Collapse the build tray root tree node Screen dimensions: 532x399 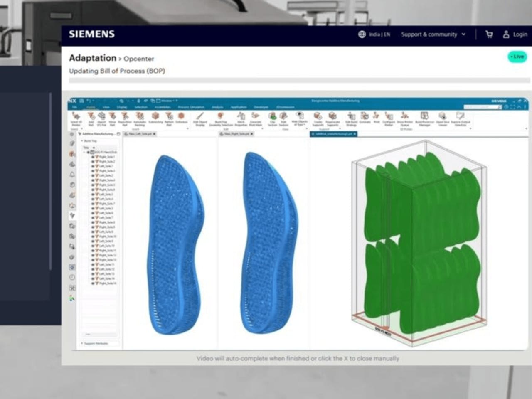(x=85, y=153)
